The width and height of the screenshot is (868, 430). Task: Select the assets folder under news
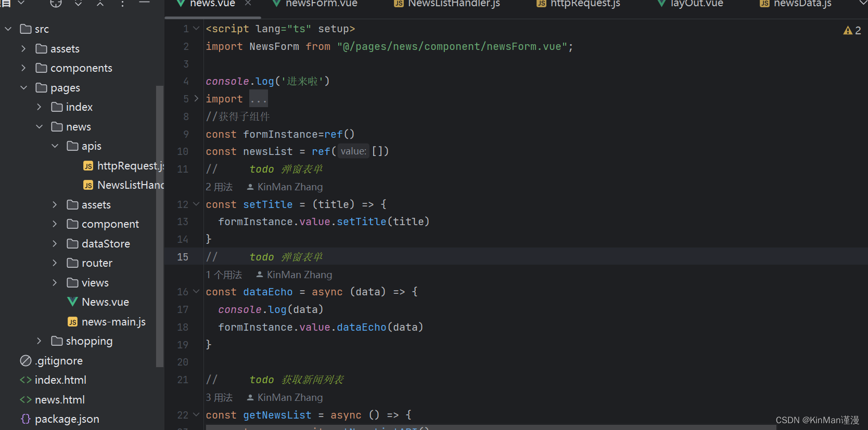(x=96, y=205)
